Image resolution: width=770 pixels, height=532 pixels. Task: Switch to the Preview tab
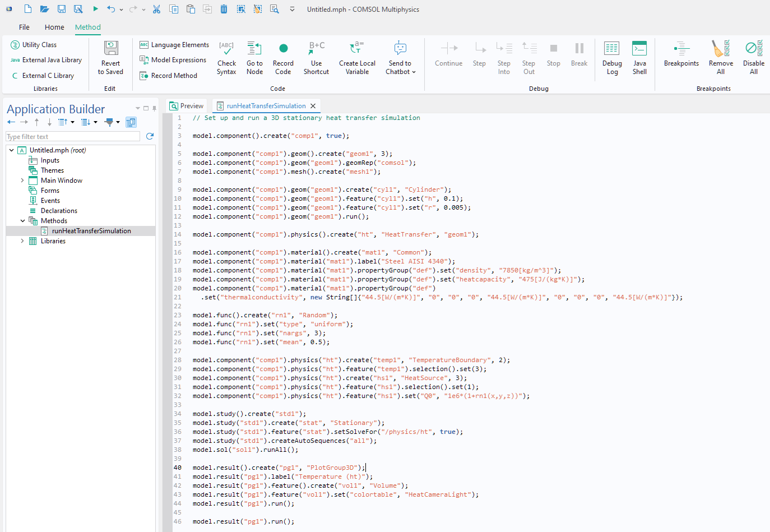pyautogui.click(x=187, y=106)
